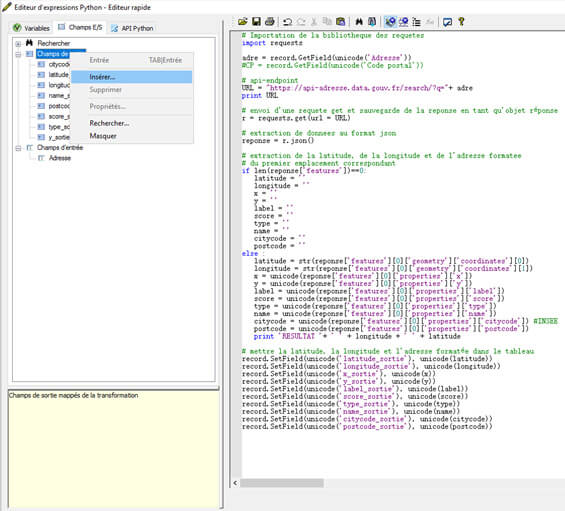Viewport: 565px width, 511px height.
Task: Collapse the Champs de sortie tree node
Action: pos(18,54)
